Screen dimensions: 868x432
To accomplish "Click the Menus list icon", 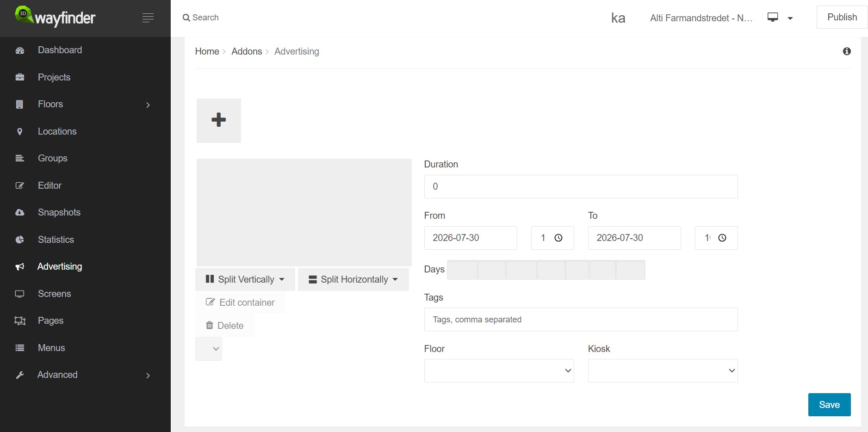I will pos(20,348).
